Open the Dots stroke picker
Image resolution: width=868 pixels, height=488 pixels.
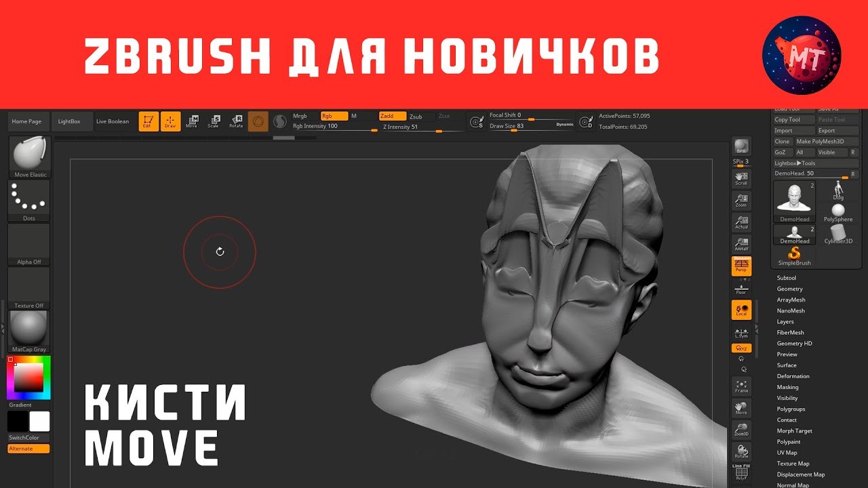29,201
